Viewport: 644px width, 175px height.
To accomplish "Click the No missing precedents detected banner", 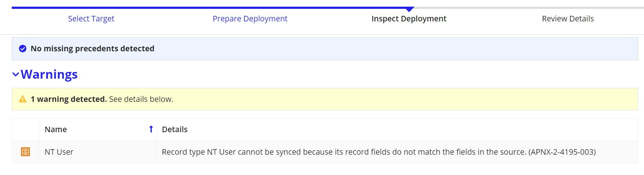I will (x=325, y=49).
